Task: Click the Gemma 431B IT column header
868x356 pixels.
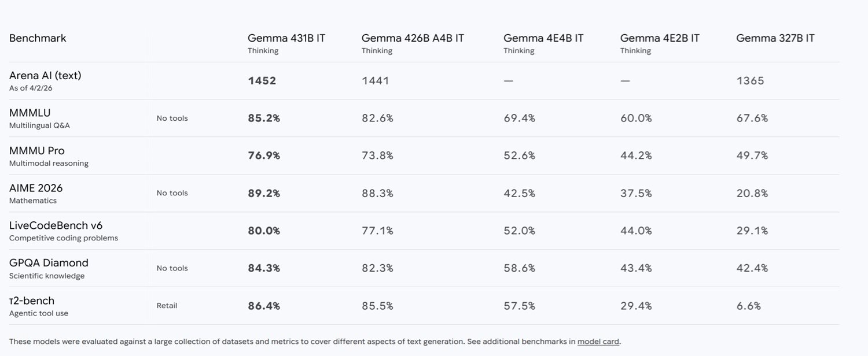Action: [x=286, y=38]
